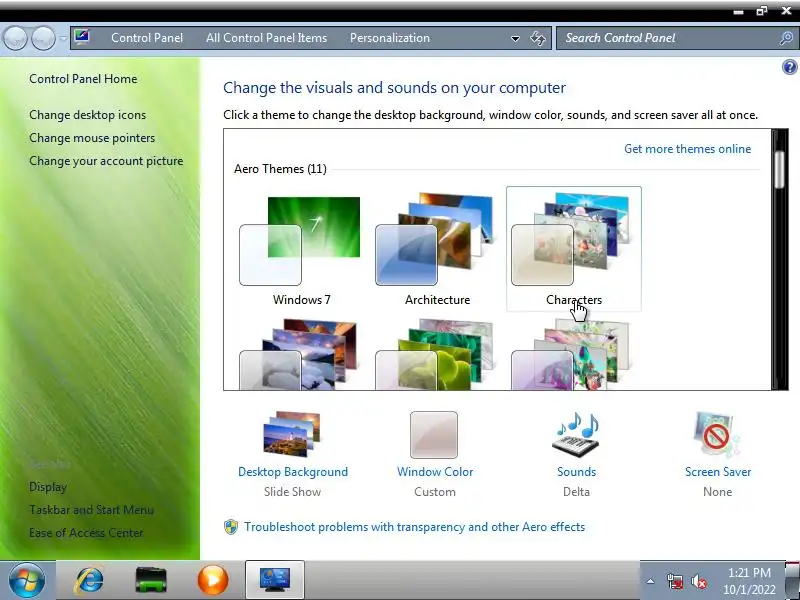The width and height of the screenshot is (800, 600).
Task: Open Change mouse pointers link
Action: click(x=92, y=138)
